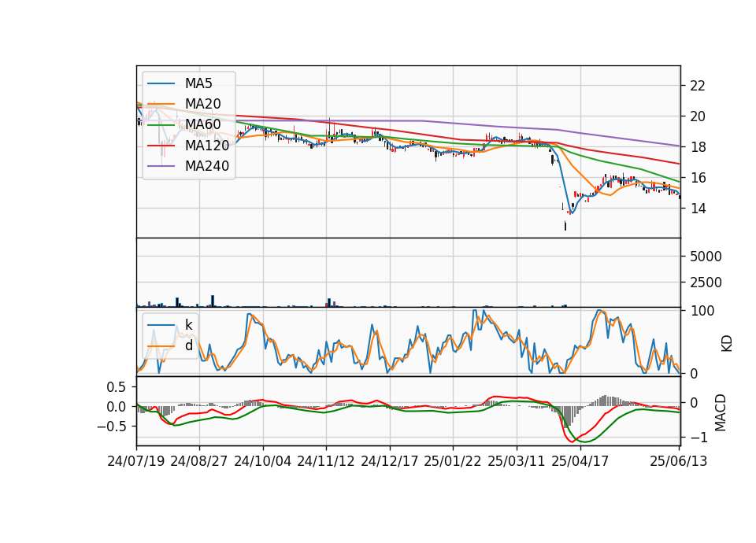
Task: Click the MA120 legend label
Action: pyautogui.click(x=207, y=145)
